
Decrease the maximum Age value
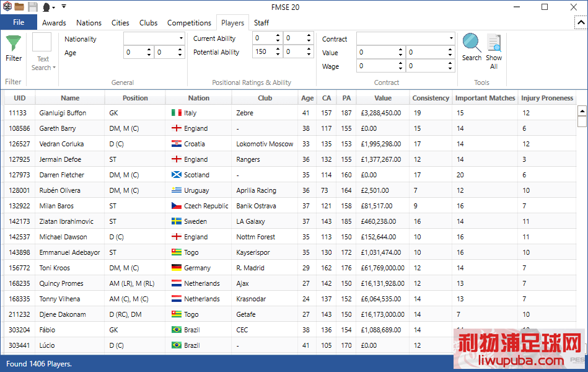(180, 55)
